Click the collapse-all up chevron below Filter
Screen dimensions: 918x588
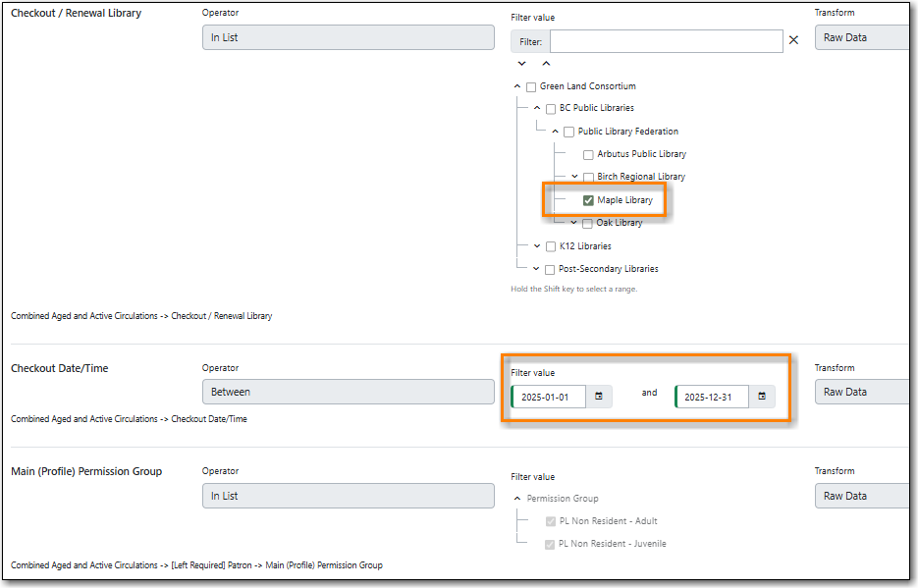(x=546, y=64)
